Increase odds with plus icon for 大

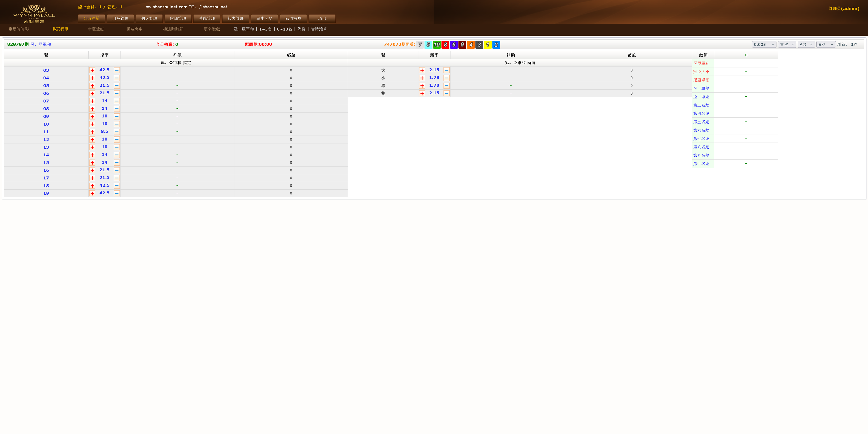click(x=422, y=70)
